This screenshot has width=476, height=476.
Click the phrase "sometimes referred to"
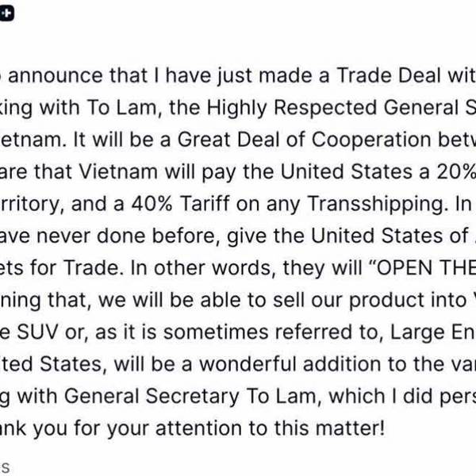[x=273, y=332]
